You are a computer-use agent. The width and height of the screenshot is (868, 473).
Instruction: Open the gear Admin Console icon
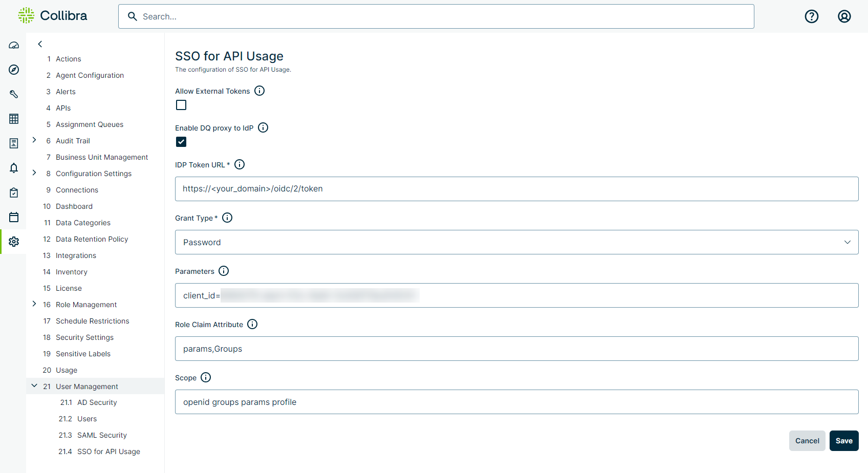pyautogui.click(x=14, y=242)
